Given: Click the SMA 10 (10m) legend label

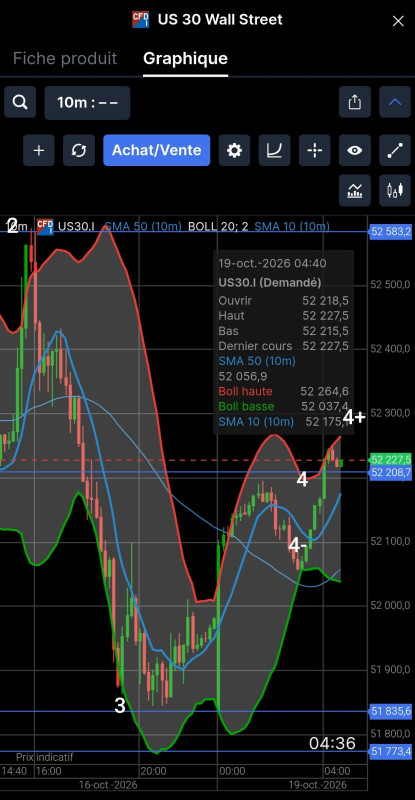Looking at the screenshot, I should pos(292,226).
